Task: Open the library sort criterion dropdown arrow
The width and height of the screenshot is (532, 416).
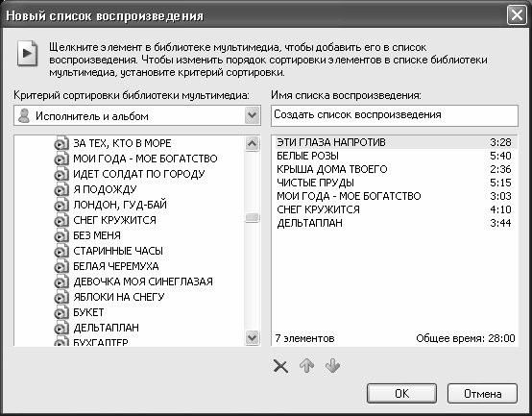Action: (x=253, y=115)
